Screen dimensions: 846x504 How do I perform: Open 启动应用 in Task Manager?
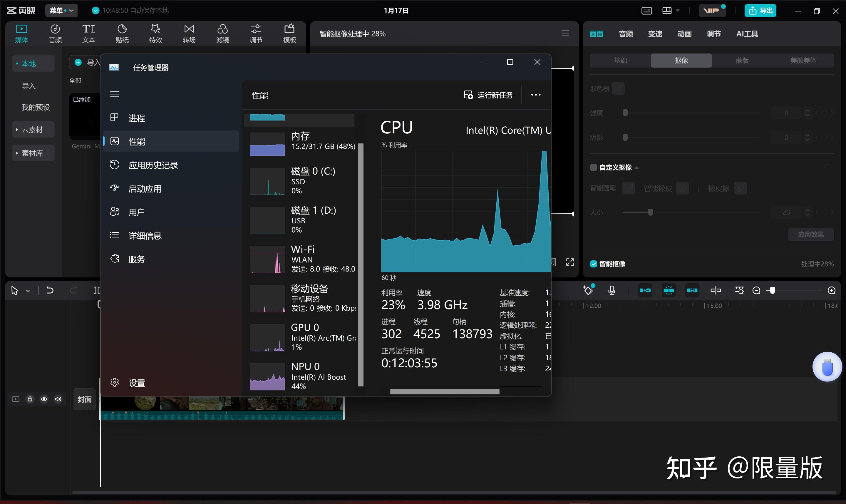coord(171,188)
